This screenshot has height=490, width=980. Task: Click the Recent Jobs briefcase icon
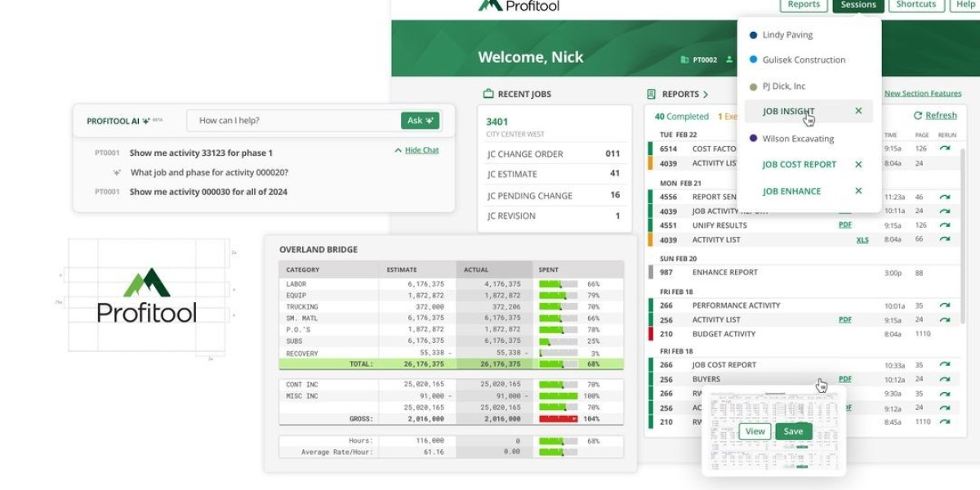pos(488,94)
